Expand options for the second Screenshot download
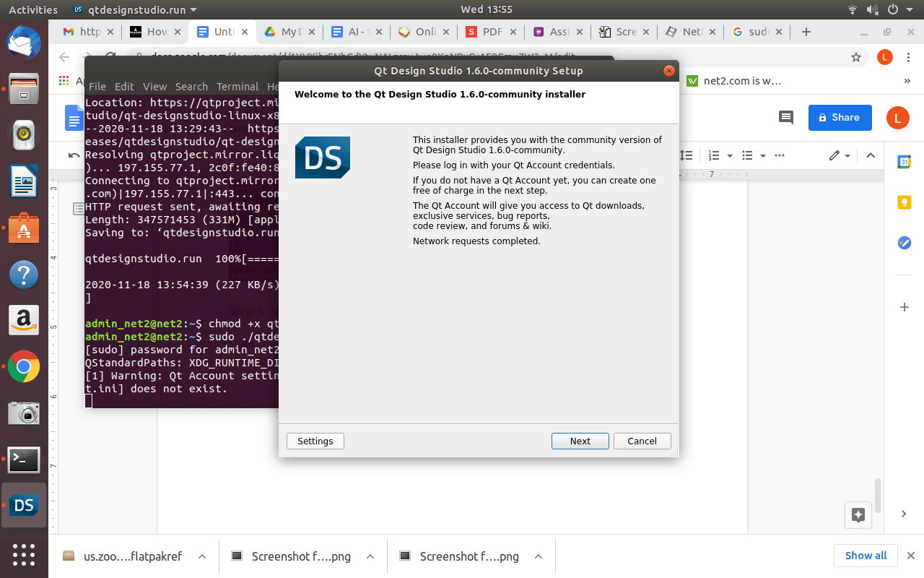This screenshot has width=924, height=578. coord(539,556)
